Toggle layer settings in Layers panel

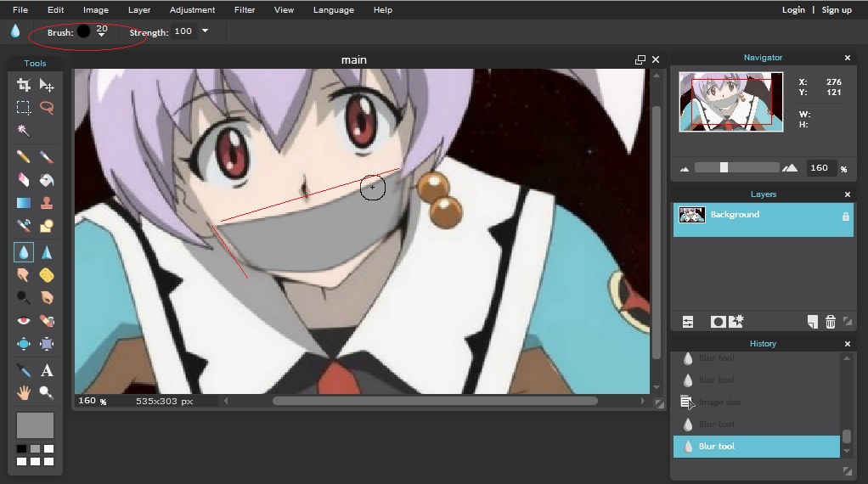tap(688, 322)
